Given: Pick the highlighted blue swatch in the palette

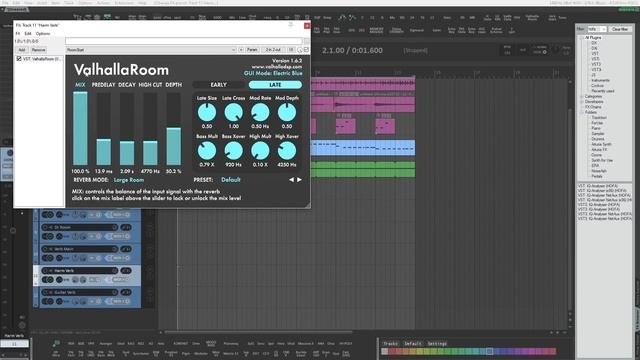Looking at the screenshot, I should pyautogui.click(x=489, y=351).
